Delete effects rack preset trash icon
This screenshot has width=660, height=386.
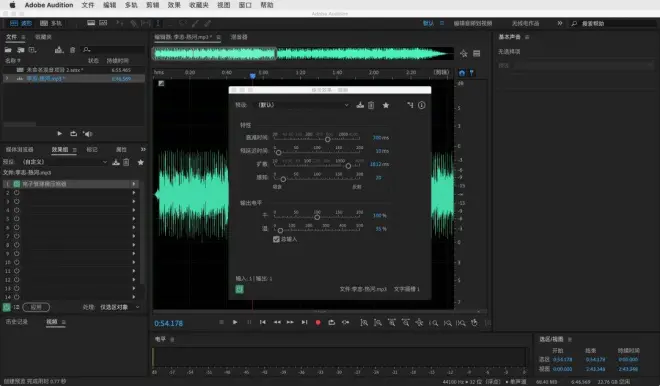point(126,162)
